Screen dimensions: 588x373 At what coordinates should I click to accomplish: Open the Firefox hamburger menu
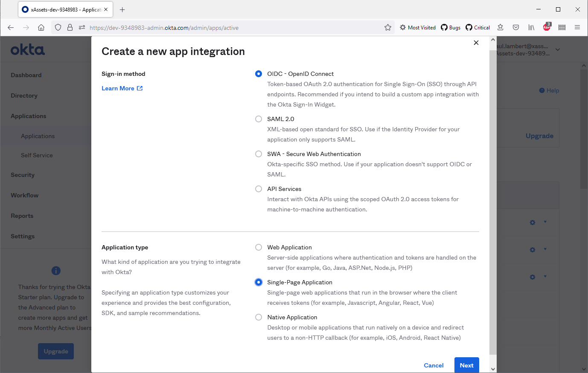[577, 27]
